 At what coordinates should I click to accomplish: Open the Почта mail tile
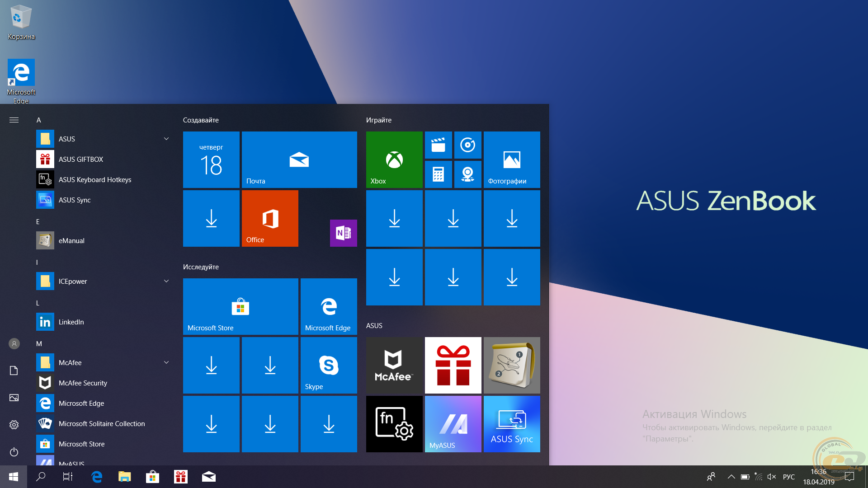pyautogui.click(x=299, y=160)
